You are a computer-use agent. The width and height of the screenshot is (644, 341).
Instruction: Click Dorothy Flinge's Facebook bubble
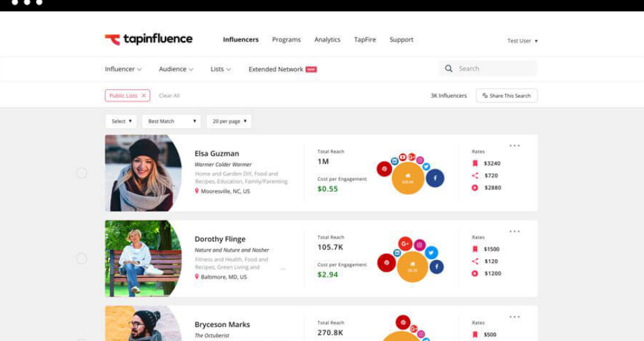click(436, 267)
